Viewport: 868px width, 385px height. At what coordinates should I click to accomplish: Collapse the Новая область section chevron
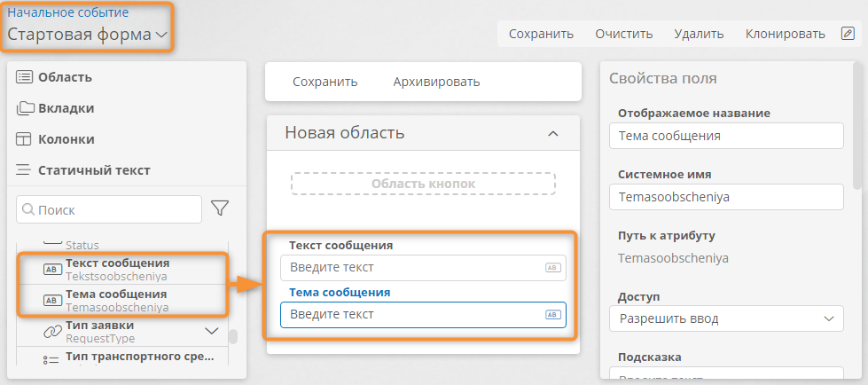[552, 133]
